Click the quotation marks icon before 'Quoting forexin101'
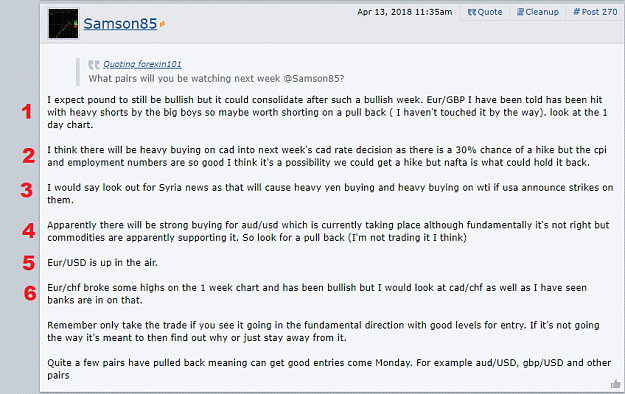Screen dimensions: 625x394 pos(94,65)
